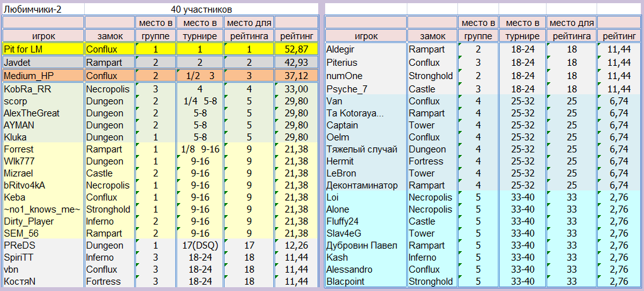Viewport: 644px width, 291px height.
Task: Select the 'vbn' player cell
Action: 43,269
